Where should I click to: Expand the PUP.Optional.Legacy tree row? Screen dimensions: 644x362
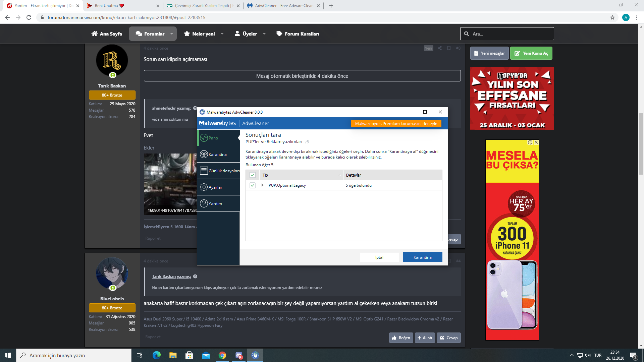coord(262,185)
